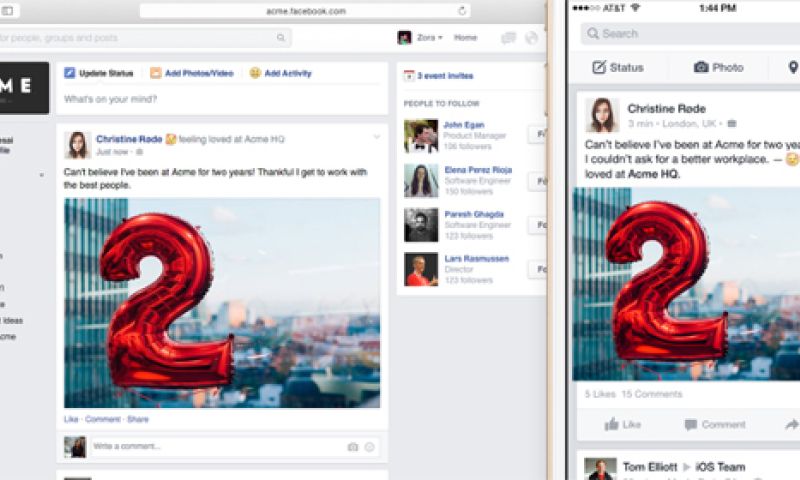Screen dimensions: 800x480
Task: Click the Follow button next to John Egan
Action: (x=537, y=135)
